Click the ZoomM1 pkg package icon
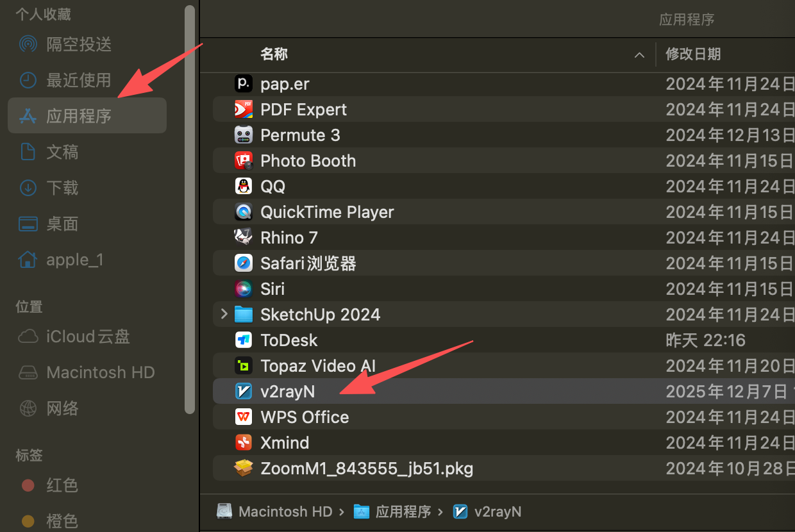The height and width of the screenshot is (532, 795). point(244,469)
